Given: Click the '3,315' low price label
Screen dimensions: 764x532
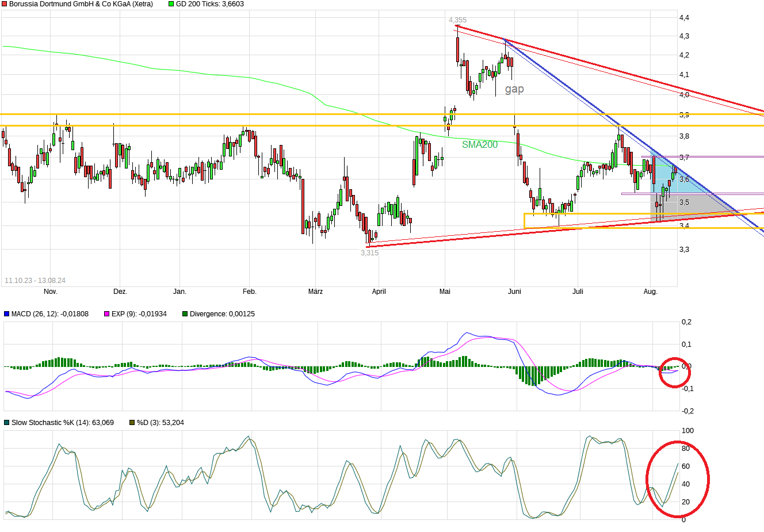Looking at the screenshot, I should click(370, 253).
